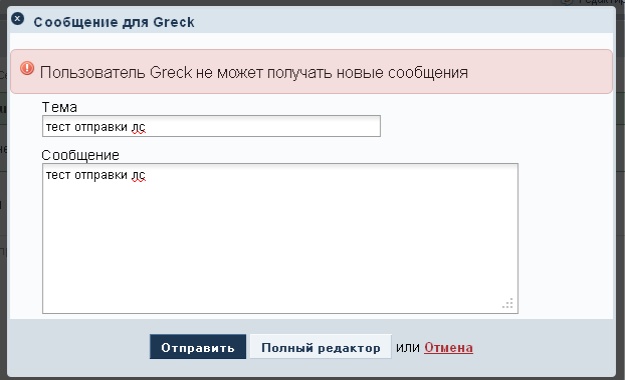The width and height of the screenshot is (625, 380).
Task: Click the dialog title Сообщение для Greck
Action: pos(114,22)
